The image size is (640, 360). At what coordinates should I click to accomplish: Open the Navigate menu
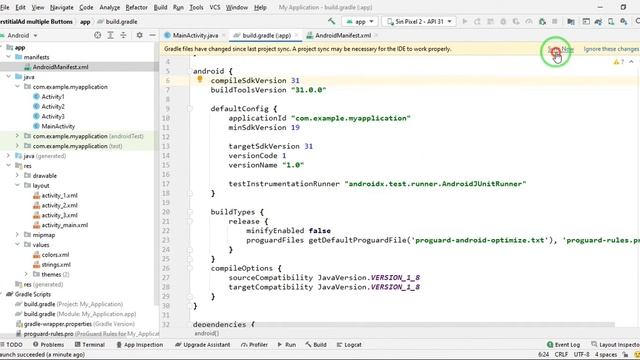(62, 7)
